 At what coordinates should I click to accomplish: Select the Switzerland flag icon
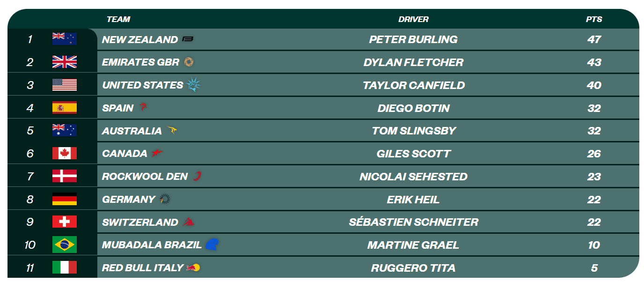click(x=65, y=222)
